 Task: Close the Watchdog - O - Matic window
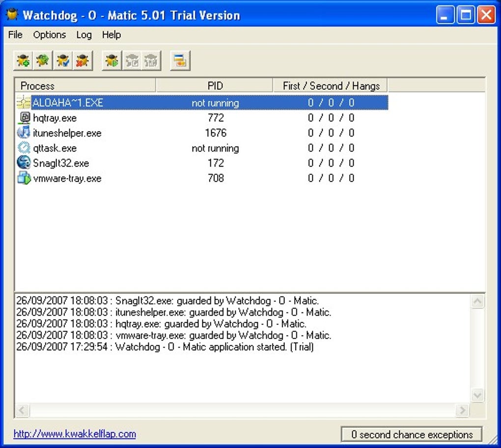(486, 14)
